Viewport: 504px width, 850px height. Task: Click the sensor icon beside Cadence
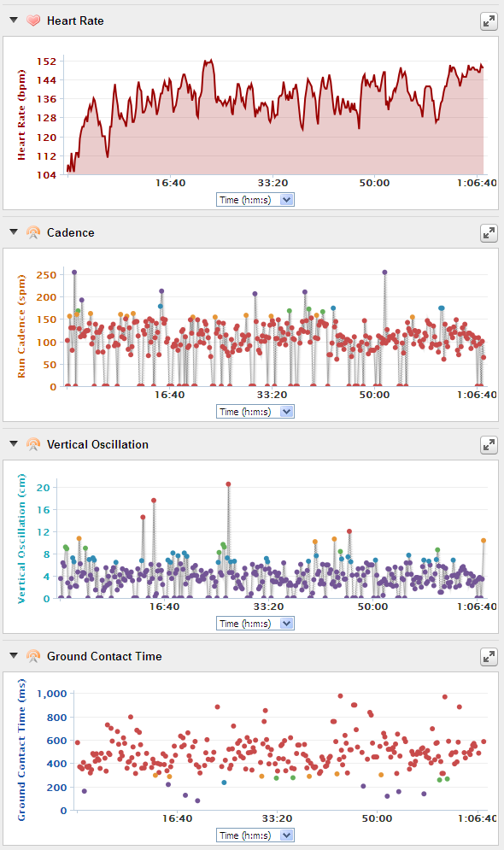[33, 232]
